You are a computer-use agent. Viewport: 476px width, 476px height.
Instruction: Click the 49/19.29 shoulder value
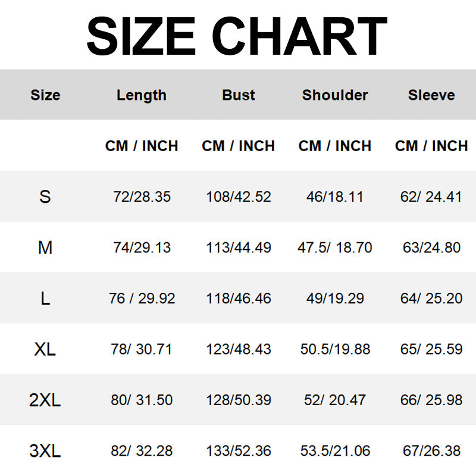point(335,299)
